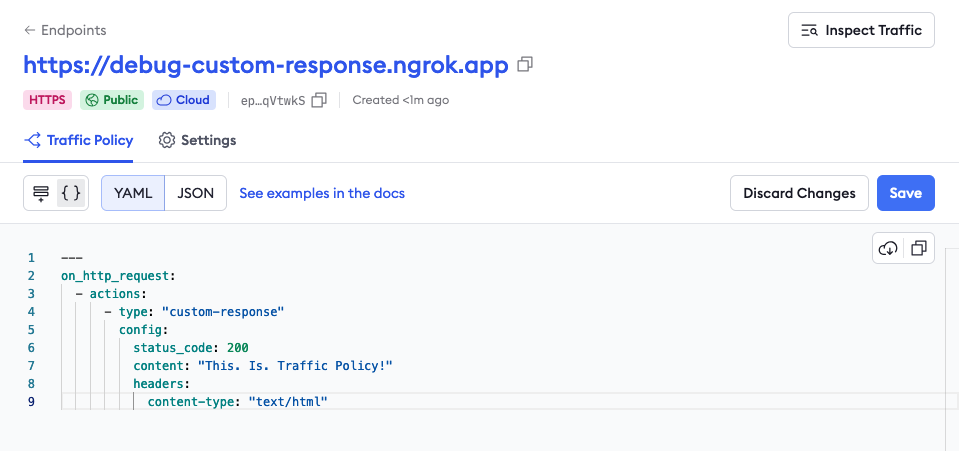This screenshot has height=451, width=959.
Task: Open the See examples in the docs link
Action: pos(322,193)
